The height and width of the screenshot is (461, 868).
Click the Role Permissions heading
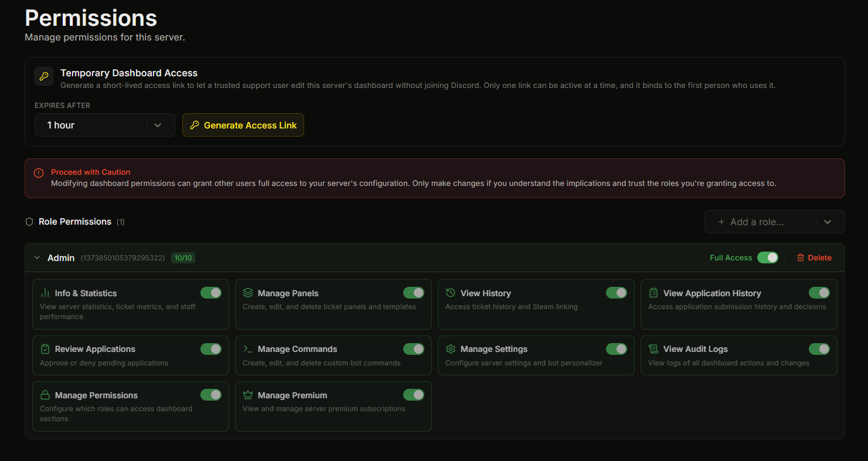(75, 222)
